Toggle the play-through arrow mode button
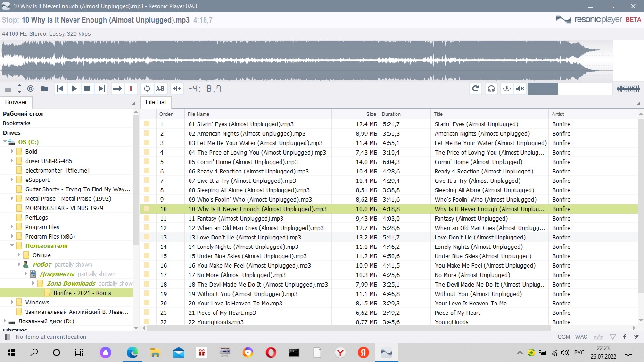This screenshot has width=644, height=362. [x=117, y=89]
